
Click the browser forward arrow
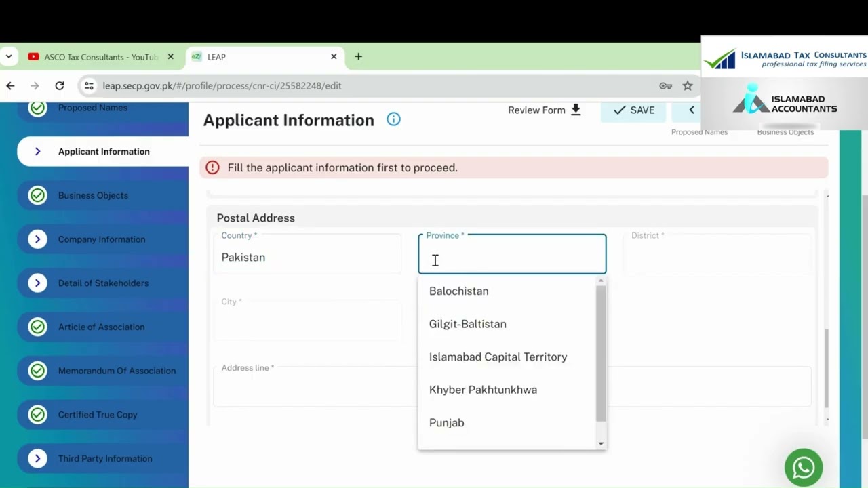35,85
